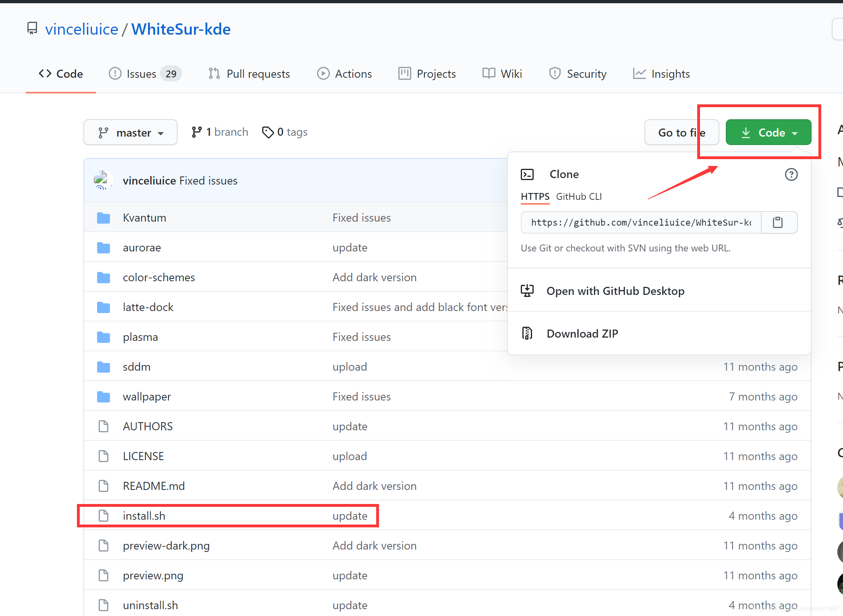Click the Clone terminal icon
The width and height of the screenshot is (843, 616).
527,174
